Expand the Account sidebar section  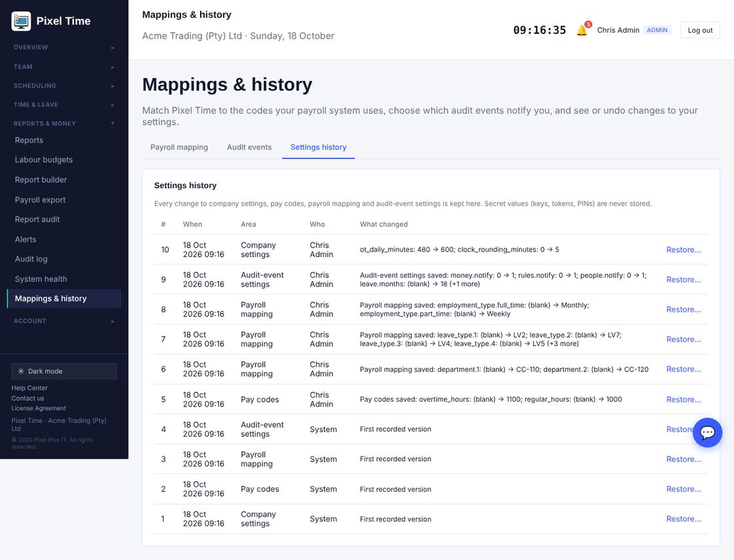click(x=64, y=321)
